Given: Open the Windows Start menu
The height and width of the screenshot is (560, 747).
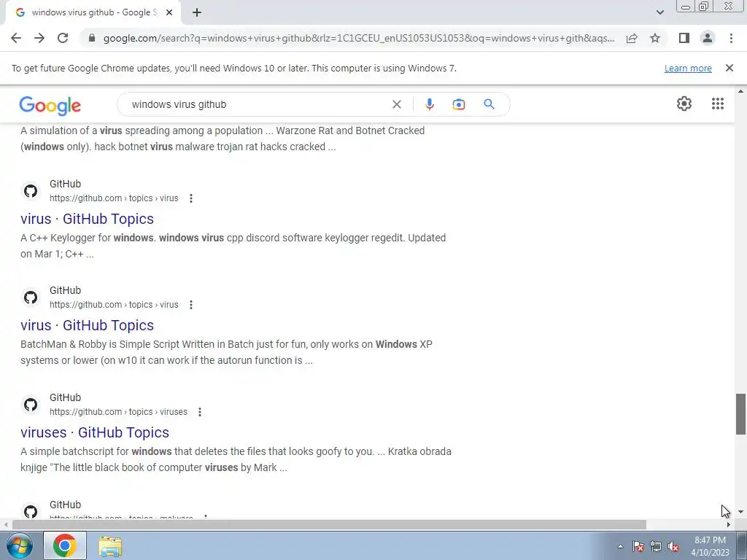Looking at the screenshot, I should (x=18, y=545).
